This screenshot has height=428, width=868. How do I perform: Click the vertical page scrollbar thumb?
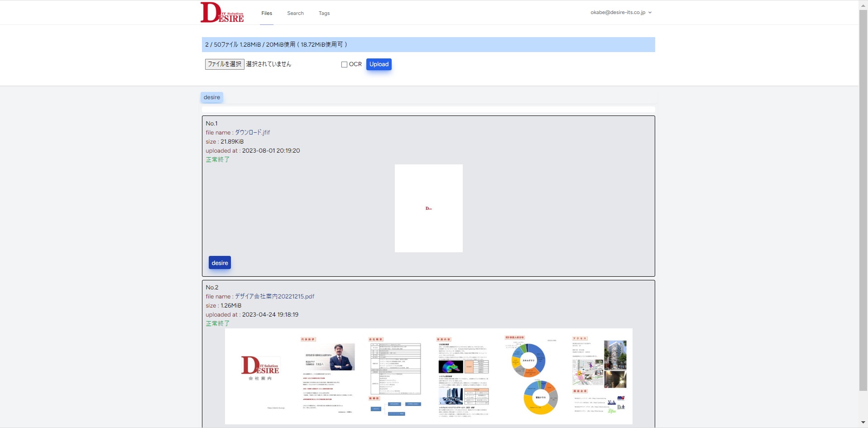tap(863, 199)
